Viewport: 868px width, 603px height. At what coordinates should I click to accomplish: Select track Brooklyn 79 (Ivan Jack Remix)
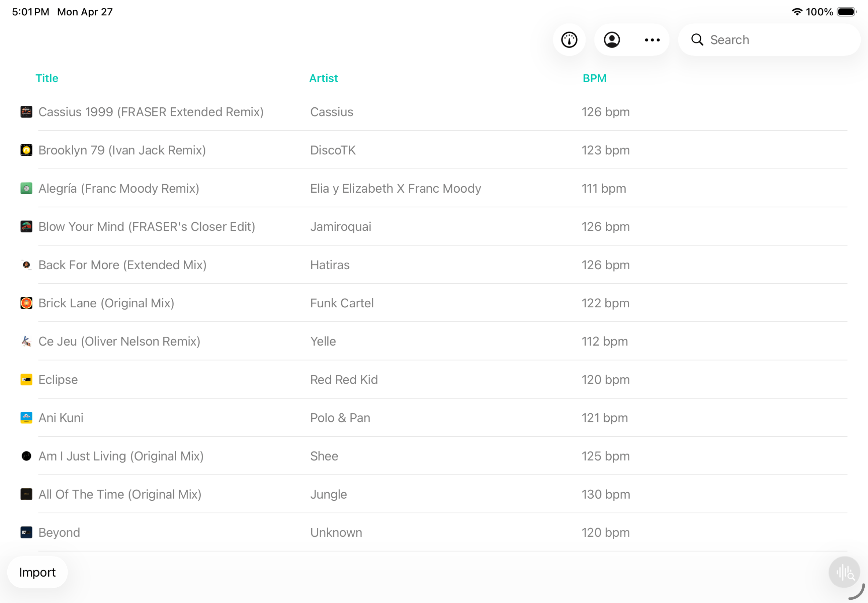[122, 150]
